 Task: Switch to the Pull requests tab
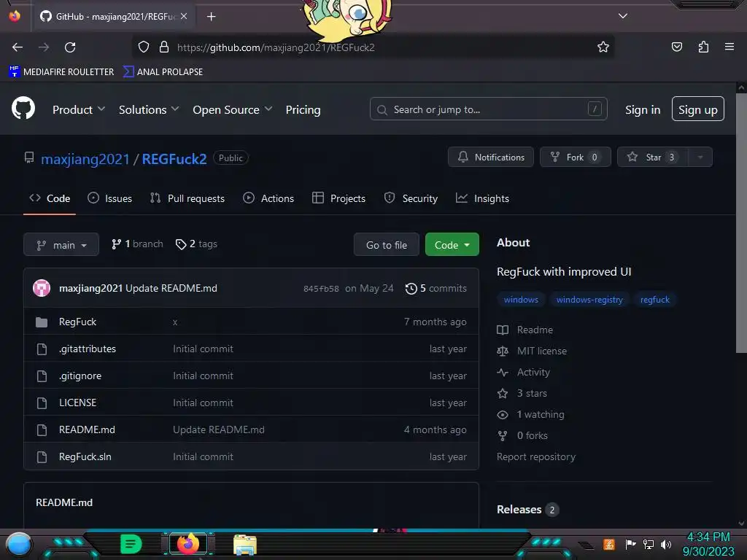(187, 198)
